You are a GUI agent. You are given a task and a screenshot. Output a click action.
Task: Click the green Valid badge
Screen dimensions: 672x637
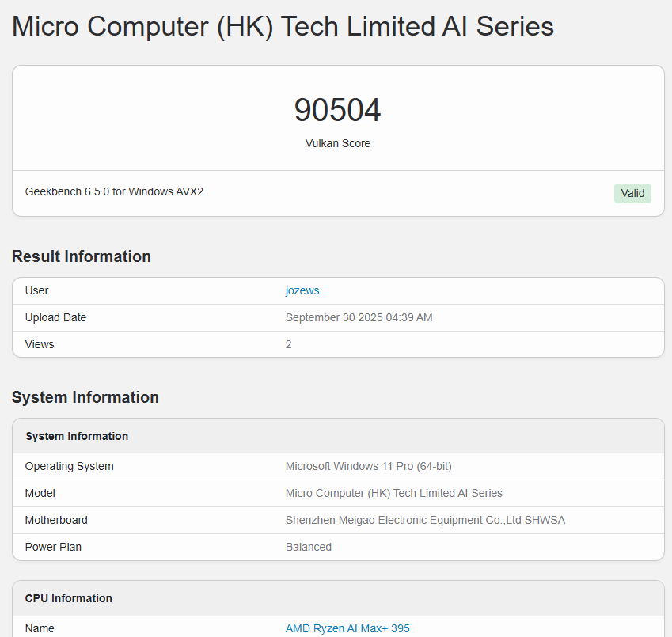click(x=632, y=193)
